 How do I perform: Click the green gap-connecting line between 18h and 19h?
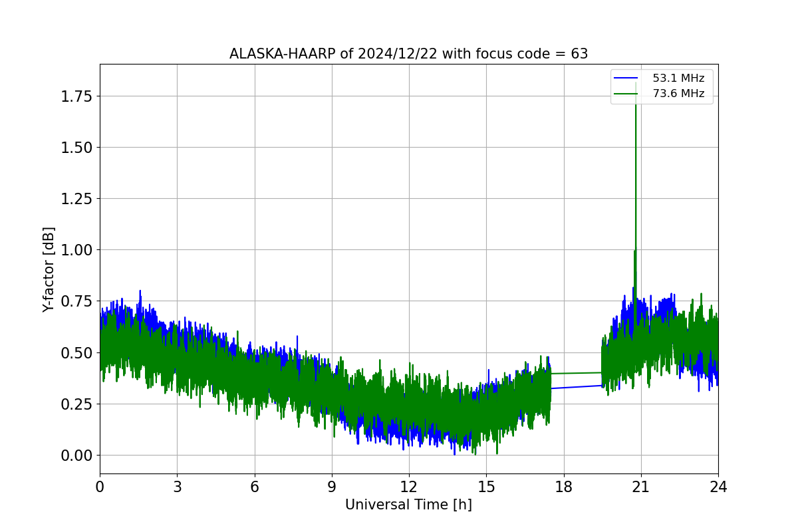tap(577, 373)
